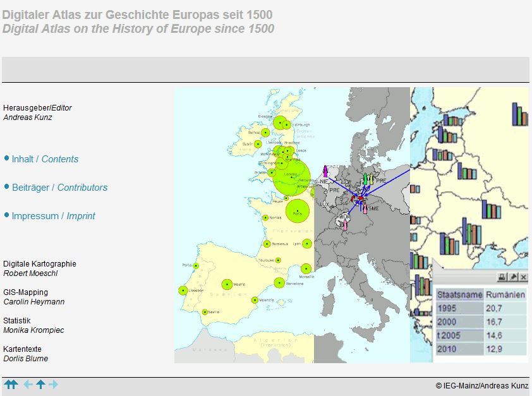
Task: Click the Staatsname header cell
Action: click(459, 295)
